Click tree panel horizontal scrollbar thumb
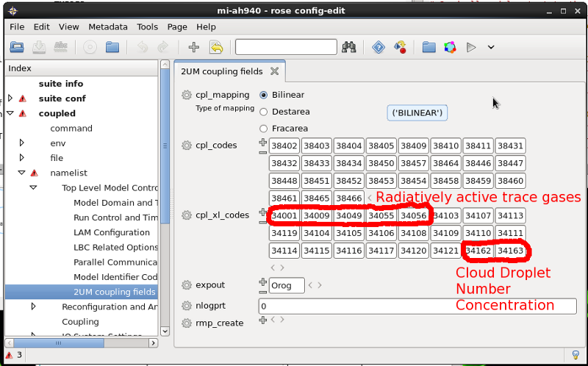 tap(59, 342)
